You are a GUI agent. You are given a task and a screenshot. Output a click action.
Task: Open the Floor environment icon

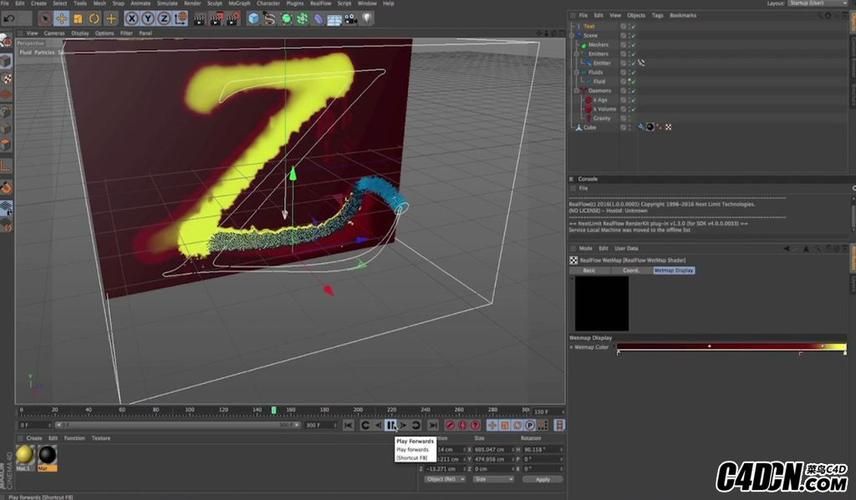tap(334, 20)
